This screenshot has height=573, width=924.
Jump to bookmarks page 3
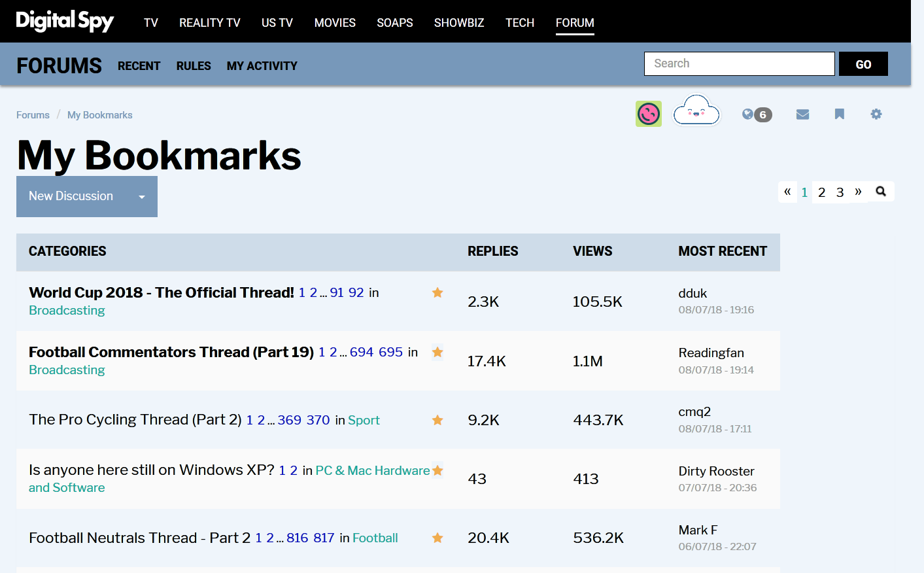(840, 192)
